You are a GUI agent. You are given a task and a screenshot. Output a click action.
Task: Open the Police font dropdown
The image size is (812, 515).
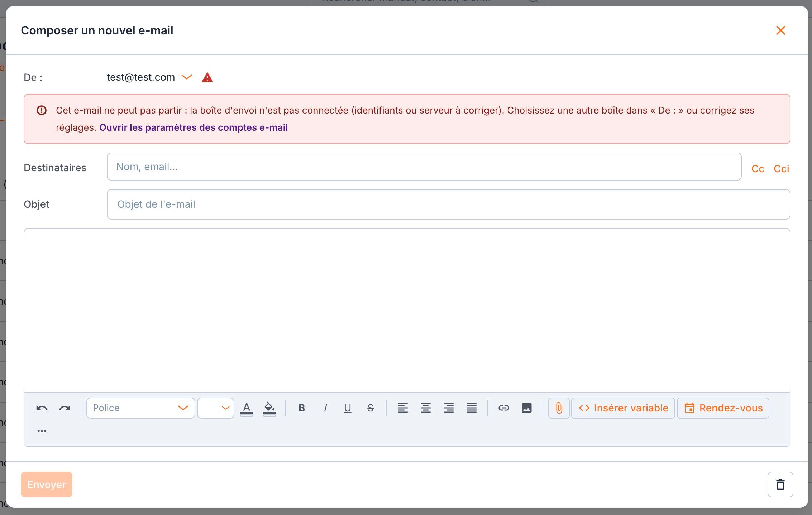click(x=141, y=408)
